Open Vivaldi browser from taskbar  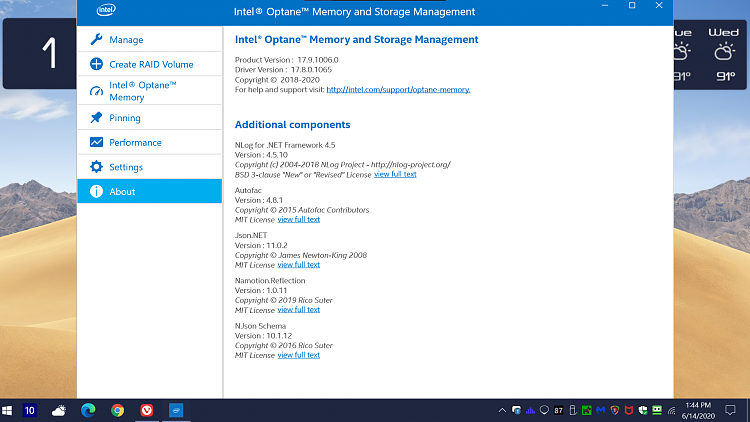pyautogui.click(x=147, y=411)
